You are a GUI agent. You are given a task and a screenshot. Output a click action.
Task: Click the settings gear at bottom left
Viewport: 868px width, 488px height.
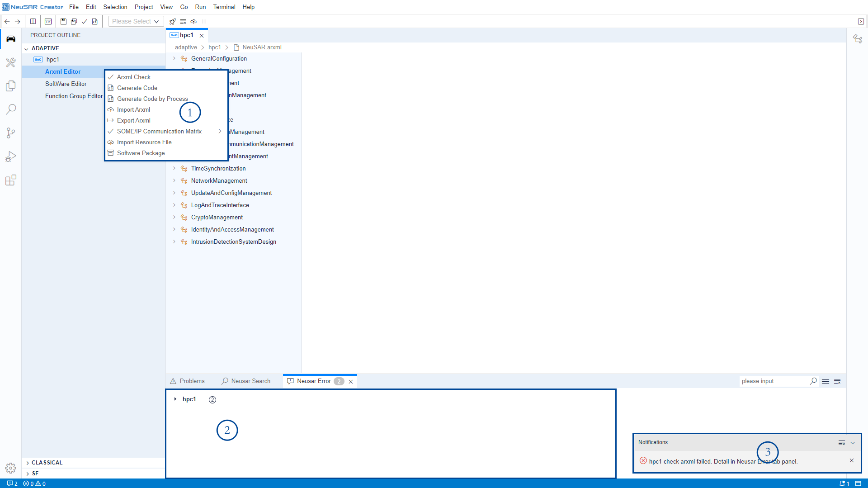tap(11, 468)
